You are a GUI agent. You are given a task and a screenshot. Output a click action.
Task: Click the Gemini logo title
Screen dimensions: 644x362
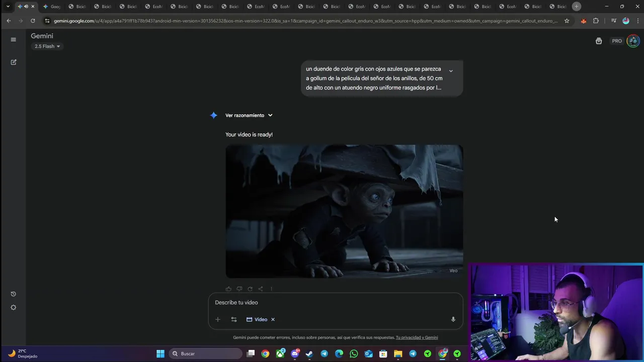coord(42,36)
